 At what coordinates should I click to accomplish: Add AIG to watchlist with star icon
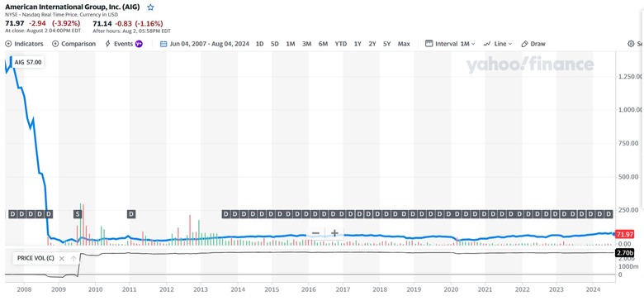pyautogui.click(x=151, y=7)
